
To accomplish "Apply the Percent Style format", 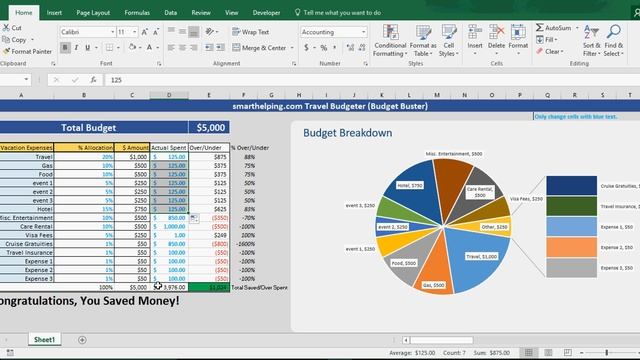I will [324, 48].
